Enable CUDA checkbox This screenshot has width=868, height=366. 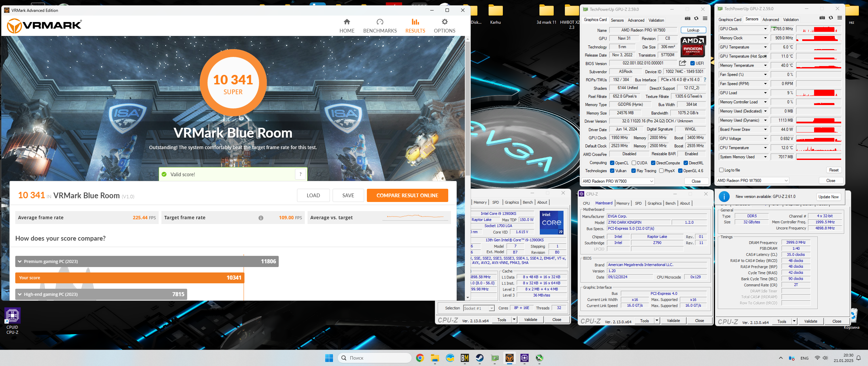click(x=634, y=163)
